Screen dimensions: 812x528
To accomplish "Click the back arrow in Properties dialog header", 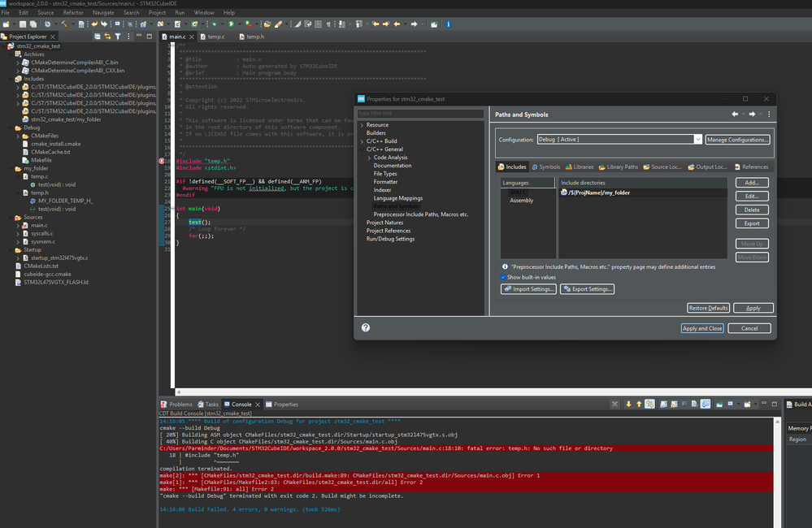I will 735,115.
